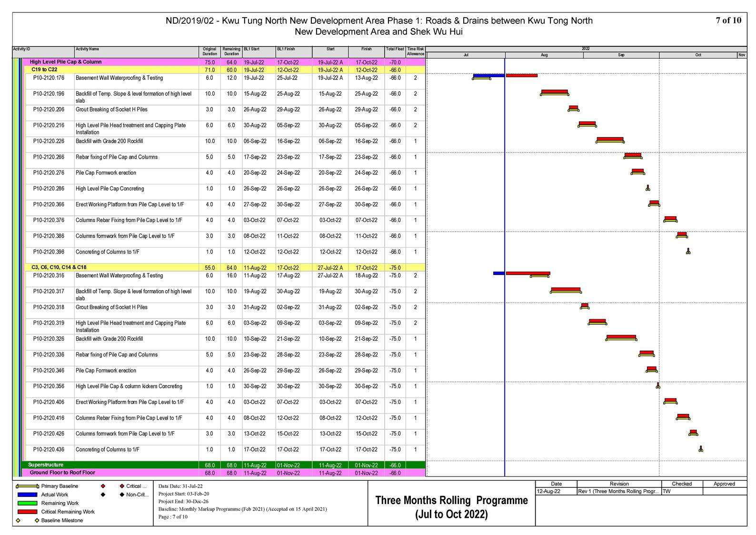Image resolution: width=756 pixels, height=535 pixels.
Task: Click the Project End 30-Dec-26 text
Action: 183,501
